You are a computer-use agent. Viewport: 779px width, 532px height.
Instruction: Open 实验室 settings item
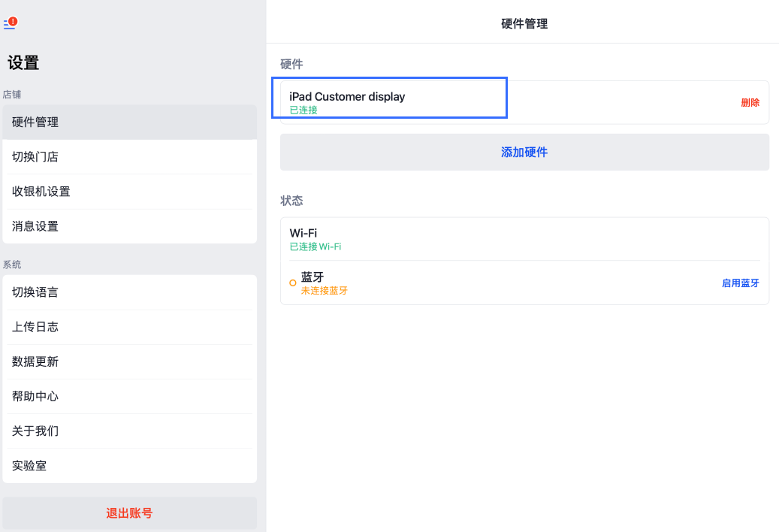click(x=130, y=466)
